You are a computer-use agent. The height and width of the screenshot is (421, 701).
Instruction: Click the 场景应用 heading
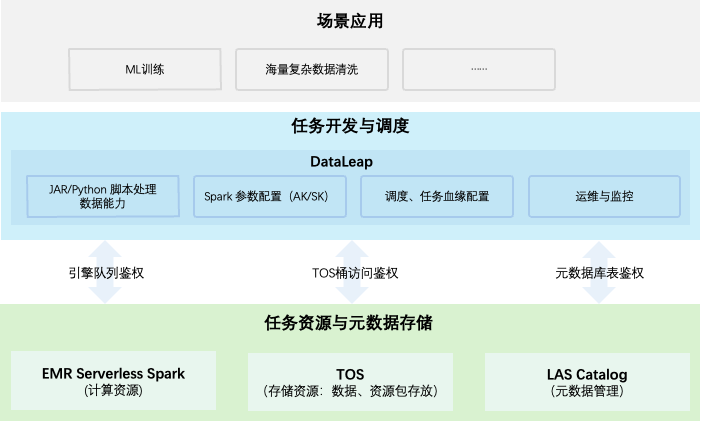coord(350,21)
